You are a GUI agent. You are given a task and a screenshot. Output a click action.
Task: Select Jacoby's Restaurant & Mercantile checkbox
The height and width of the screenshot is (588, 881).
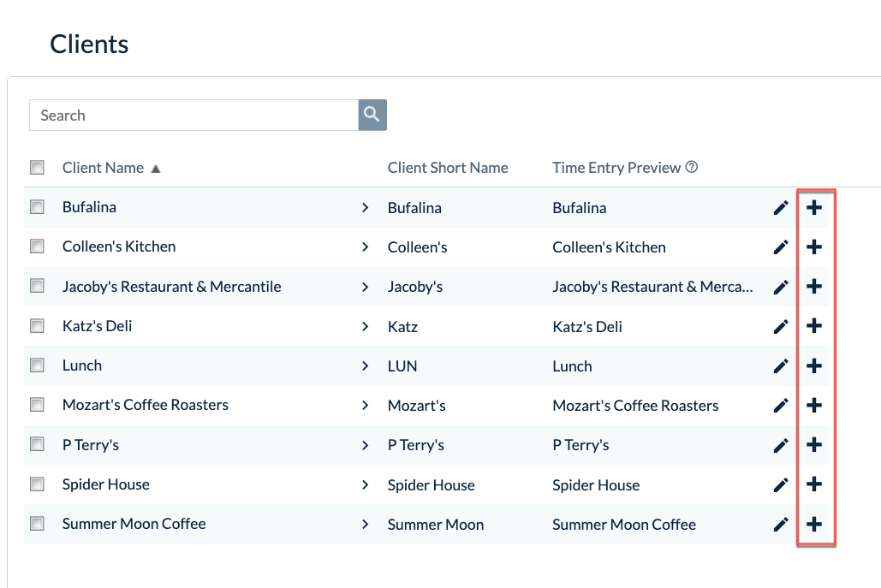coord(37,286)
